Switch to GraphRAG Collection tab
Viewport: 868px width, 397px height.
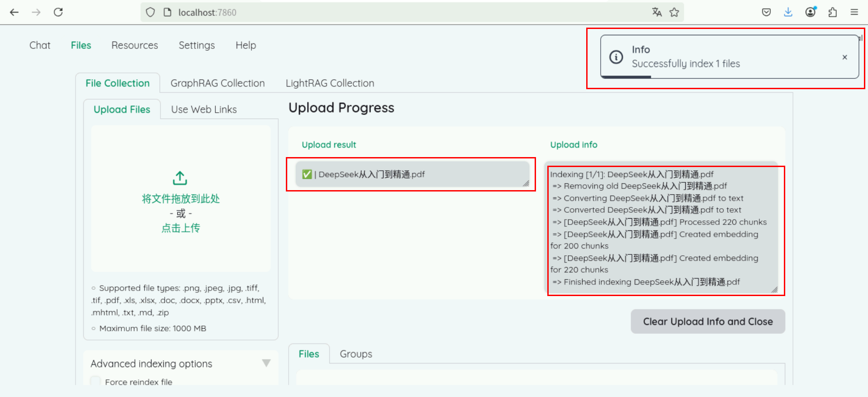tap(218, 83)
